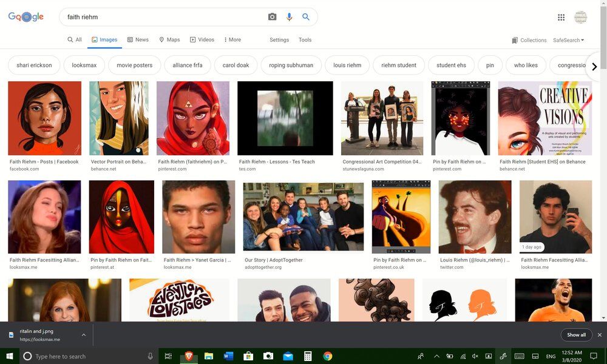Open the Microsoft Store taskbar icon

248,356
